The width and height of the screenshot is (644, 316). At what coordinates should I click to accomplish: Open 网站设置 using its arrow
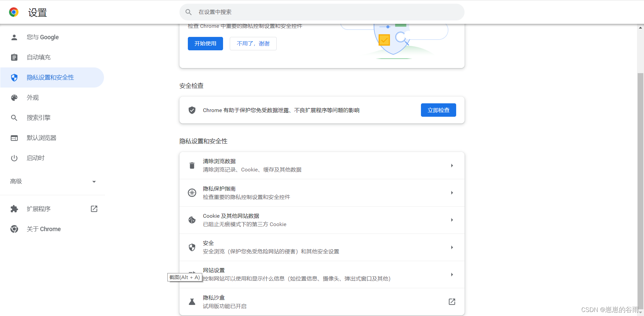coord(452,274)
